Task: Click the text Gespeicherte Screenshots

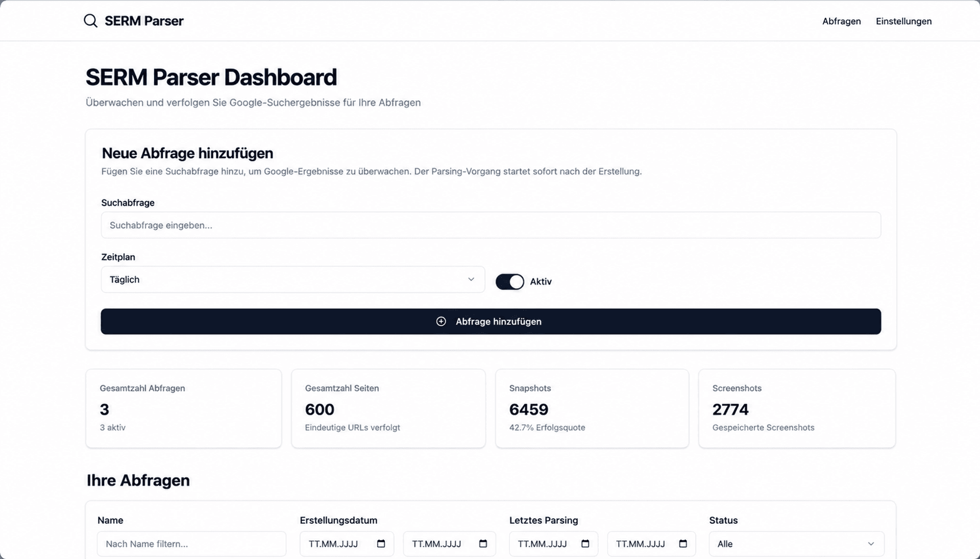Action: point(763,428)
